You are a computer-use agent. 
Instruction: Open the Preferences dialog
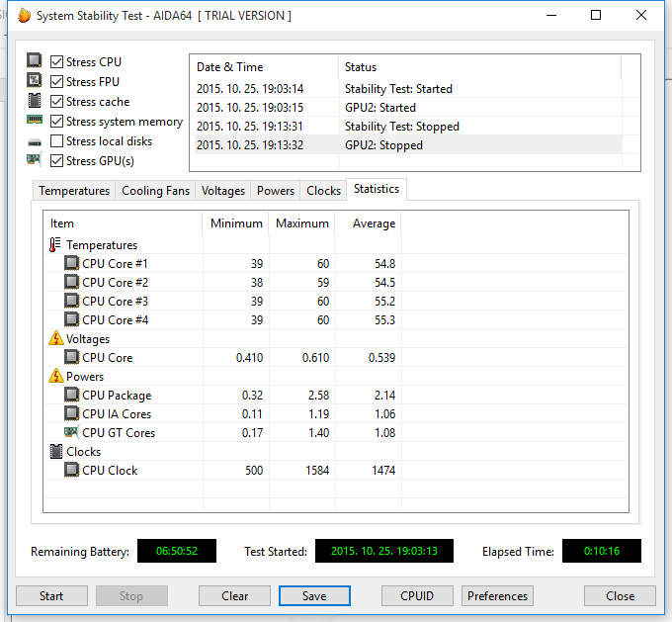pyautogui.click(x=497, y=596)
